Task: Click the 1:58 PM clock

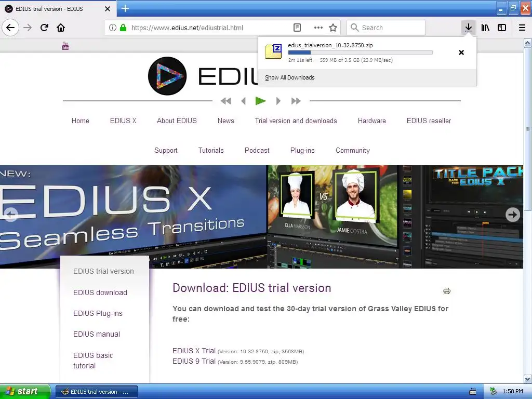Action: [x=513, y=392]
